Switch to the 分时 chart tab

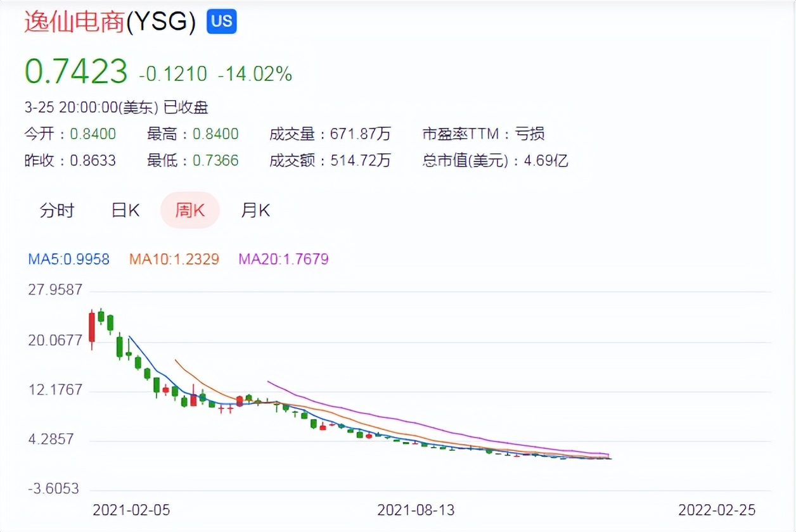click(x=57, y=210)
